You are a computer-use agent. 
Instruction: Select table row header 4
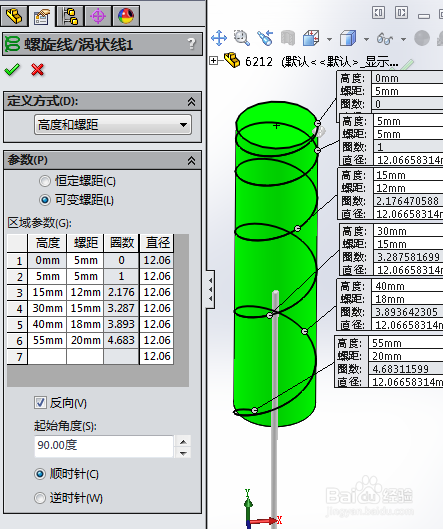(x=17, y=308)
